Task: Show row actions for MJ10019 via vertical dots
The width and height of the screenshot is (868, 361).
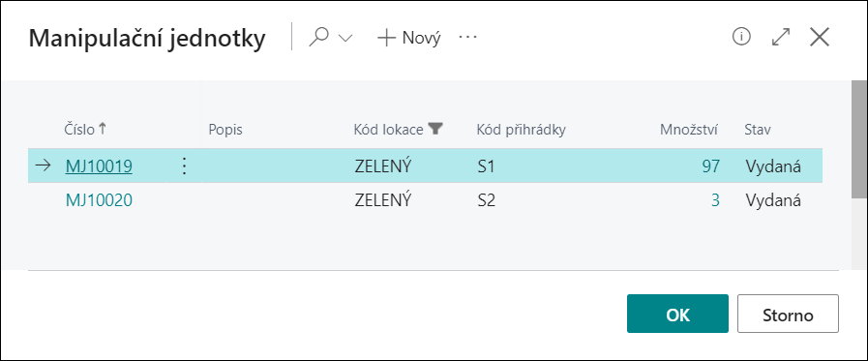Action: [x=184, y=166]
